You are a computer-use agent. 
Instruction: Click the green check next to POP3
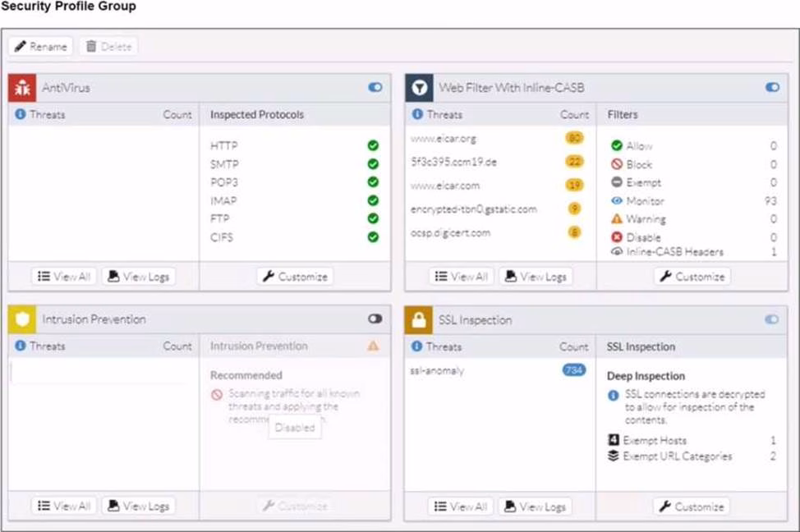[x=373, y=182]
